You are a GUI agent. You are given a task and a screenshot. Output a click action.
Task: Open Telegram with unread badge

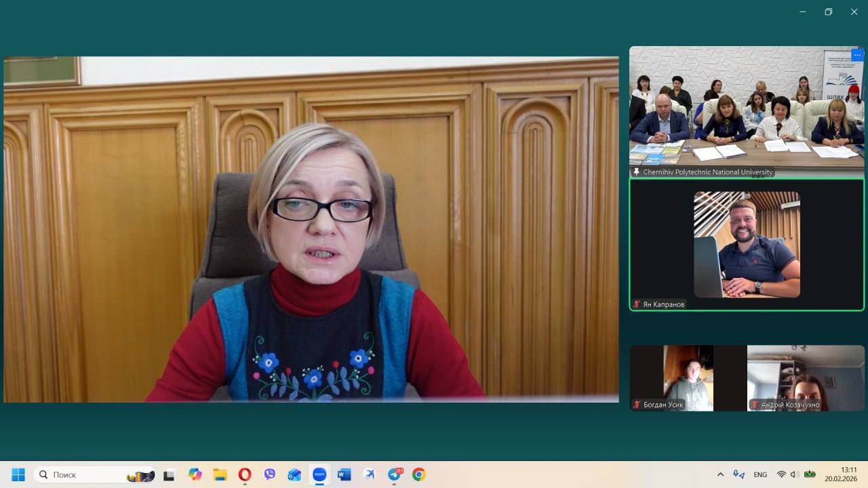(395, 474)
